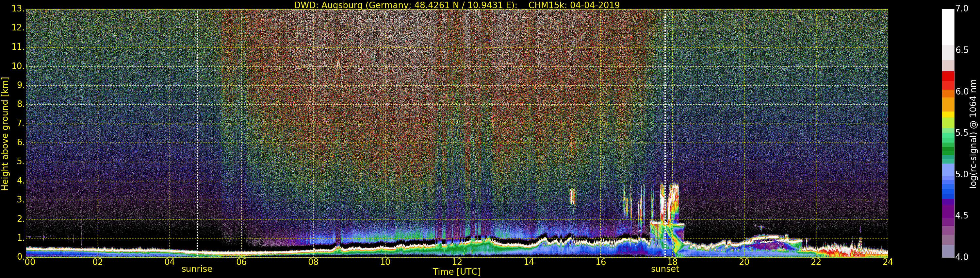
Task: Click the DWD Augsburg plot title
Action: [x=457, y=5]
